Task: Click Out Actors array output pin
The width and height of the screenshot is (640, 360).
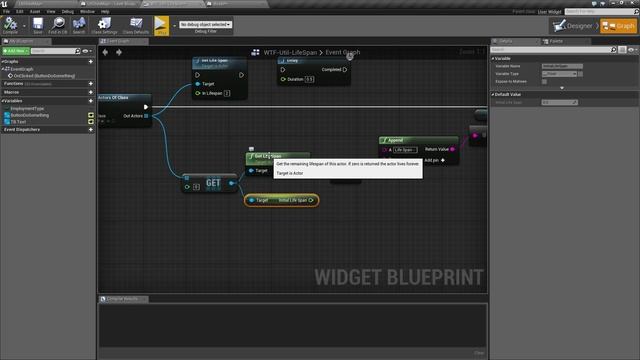Action: click(x=147, y=116)
